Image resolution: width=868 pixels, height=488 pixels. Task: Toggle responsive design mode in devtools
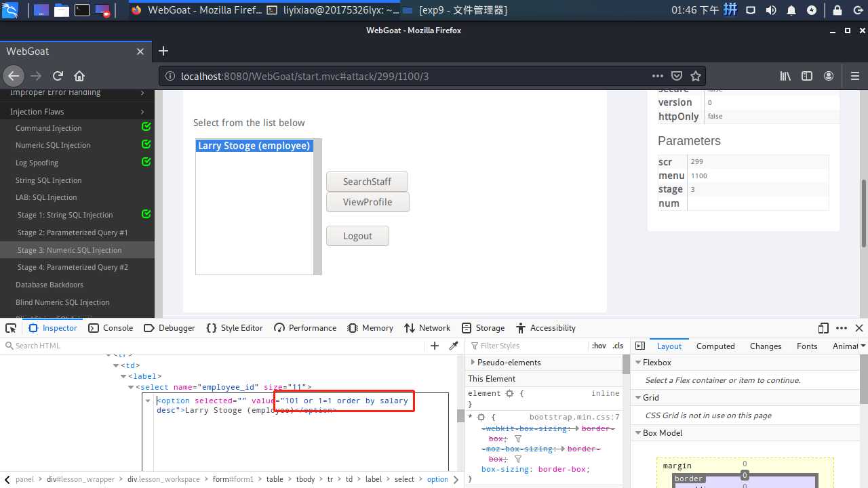tap(823, 328)
